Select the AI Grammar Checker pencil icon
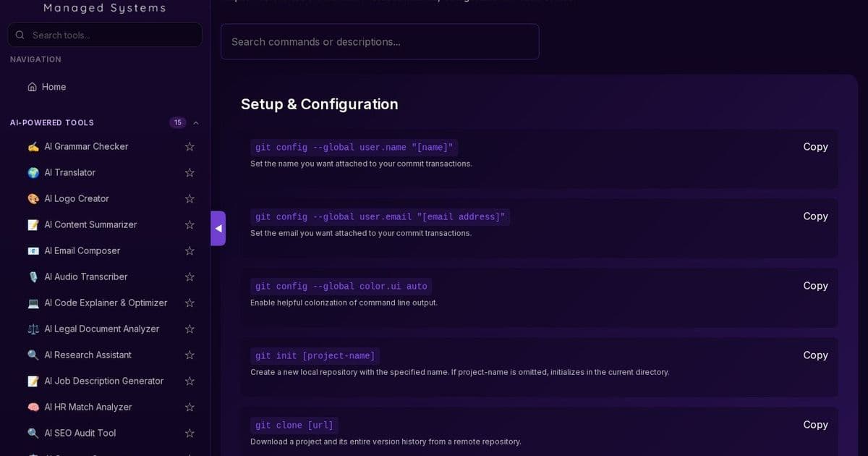868x456 pixels. coord(33,146)
